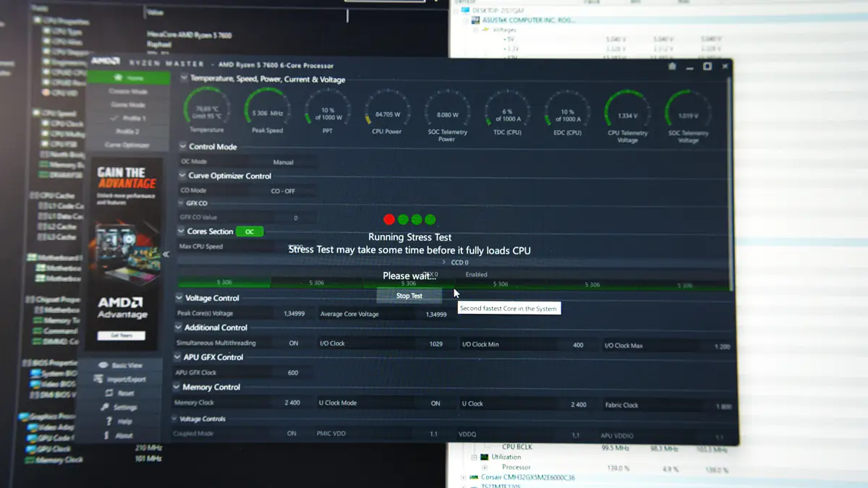Click the CPU Power gauge
This screenshot has width=868, height=488.
coord(387,113)
